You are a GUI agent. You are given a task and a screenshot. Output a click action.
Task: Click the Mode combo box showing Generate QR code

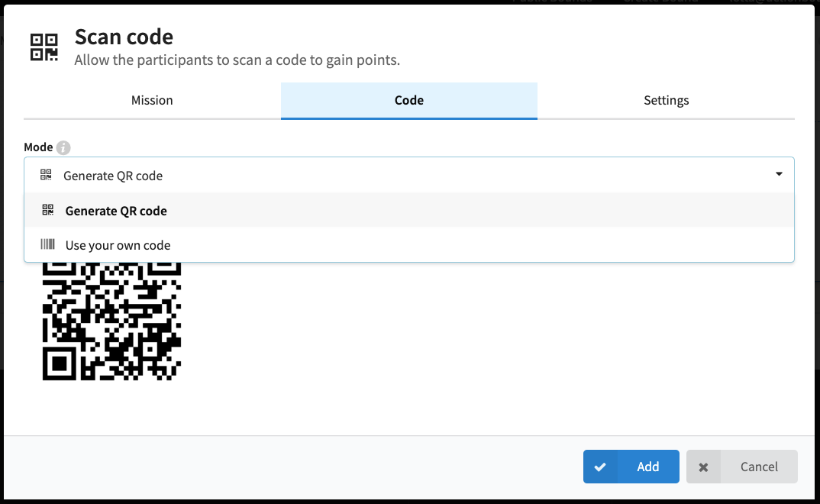pos(409,175)
